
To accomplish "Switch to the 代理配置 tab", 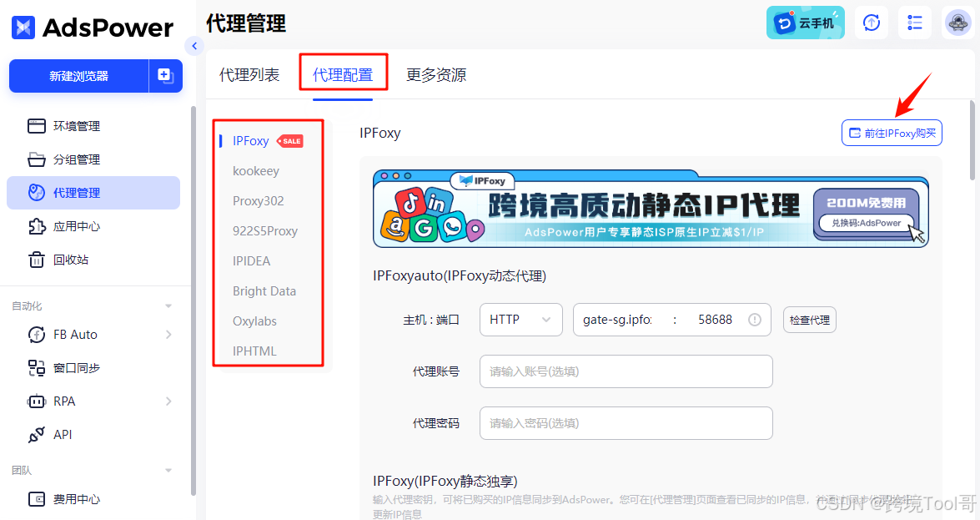I will point(343,75).
